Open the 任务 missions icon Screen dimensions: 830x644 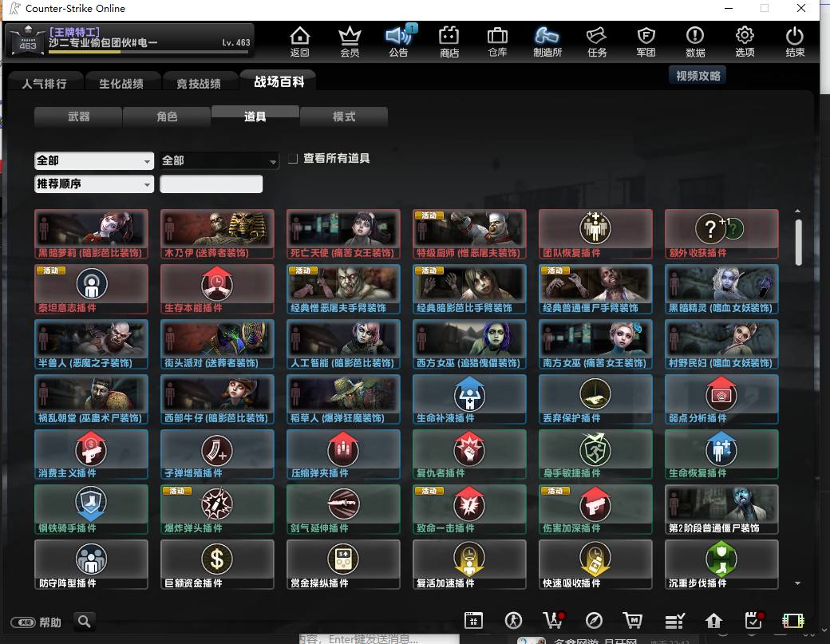tap(597, 41)
